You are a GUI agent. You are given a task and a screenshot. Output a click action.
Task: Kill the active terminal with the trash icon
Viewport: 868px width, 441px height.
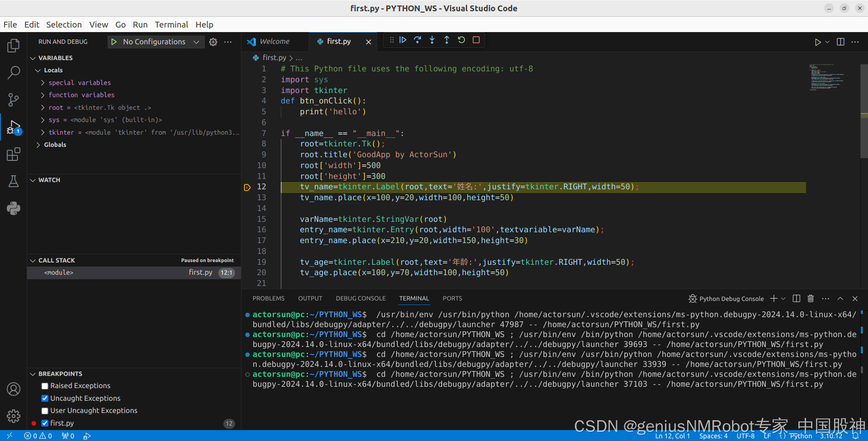(x=810, y=298)
